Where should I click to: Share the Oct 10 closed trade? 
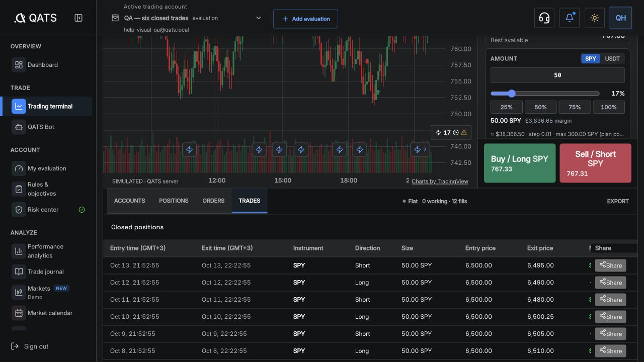pos(610,317)
